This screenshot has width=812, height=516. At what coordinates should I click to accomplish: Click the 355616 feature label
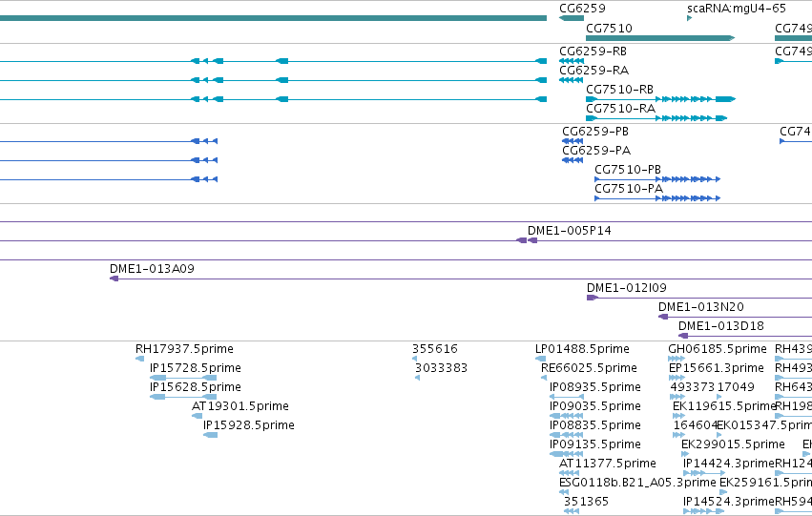pyautogui.click(x=435, y=349)
